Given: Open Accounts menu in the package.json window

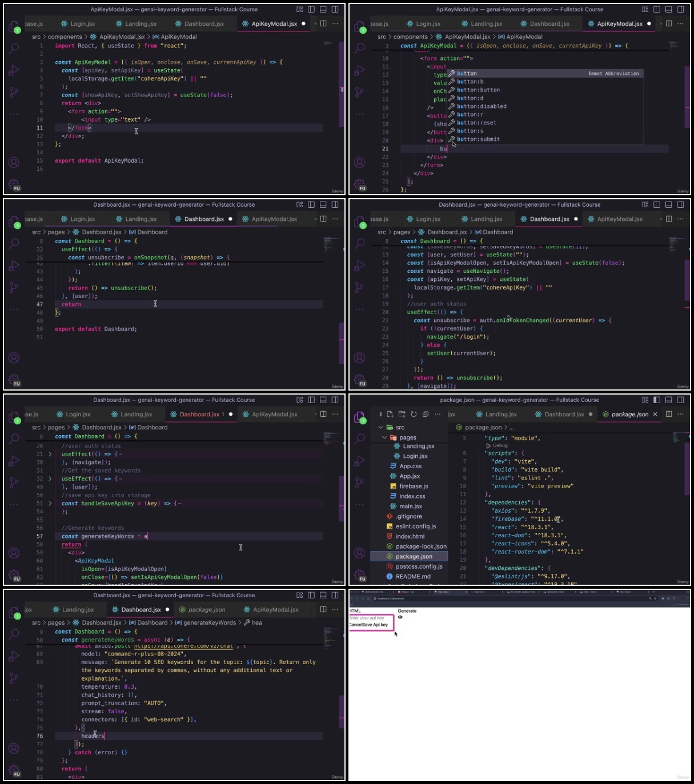Looking at the screenshot, I should tap(360, 553).
